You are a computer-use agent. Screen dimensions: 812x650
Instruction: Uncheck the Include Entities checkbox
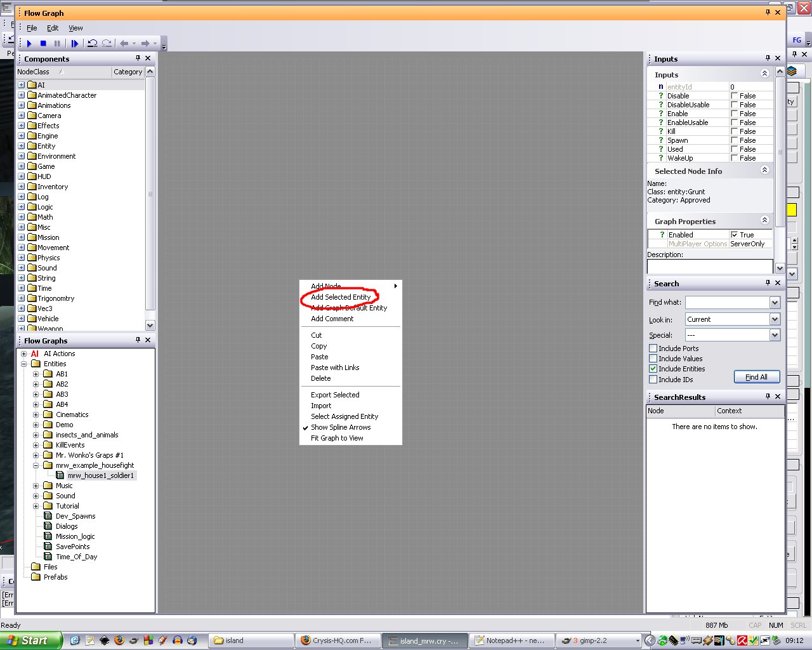click(x=653, y=369)
